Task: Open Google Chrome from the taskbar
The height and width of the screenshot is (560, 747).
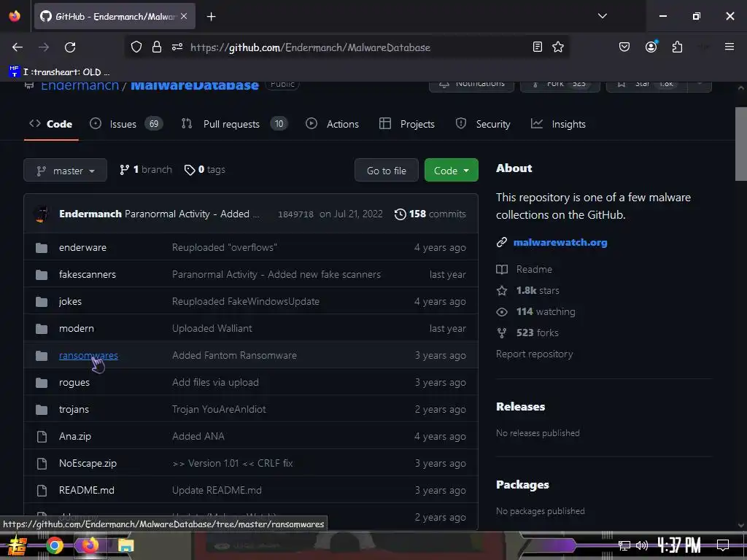Action: click(x=54, y=545)
